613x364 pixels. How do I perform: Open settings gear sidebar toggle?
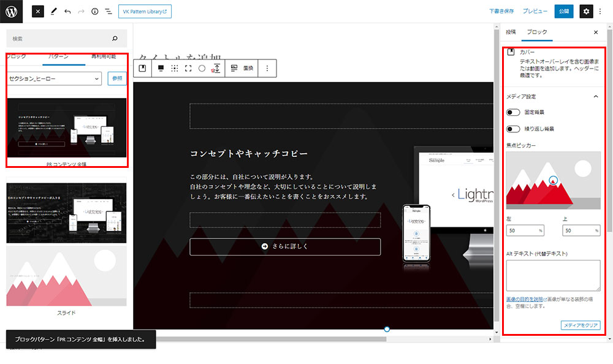[587, 12]
